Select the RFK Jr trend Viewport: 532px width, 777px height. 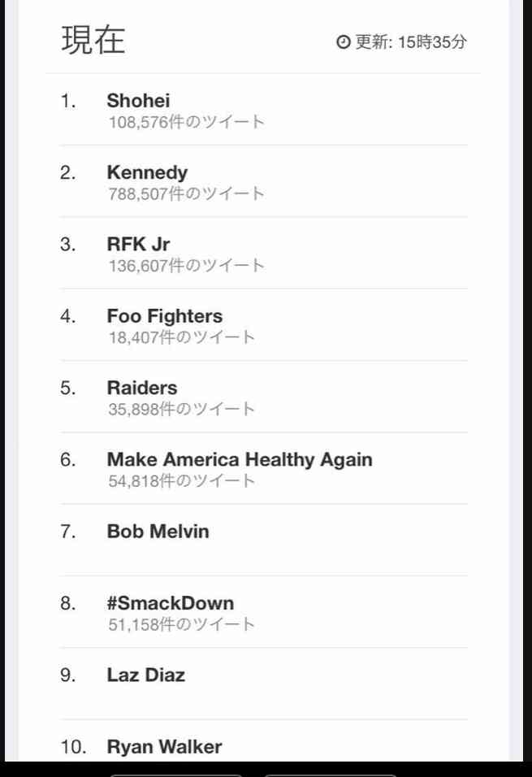tap(138, 245)
